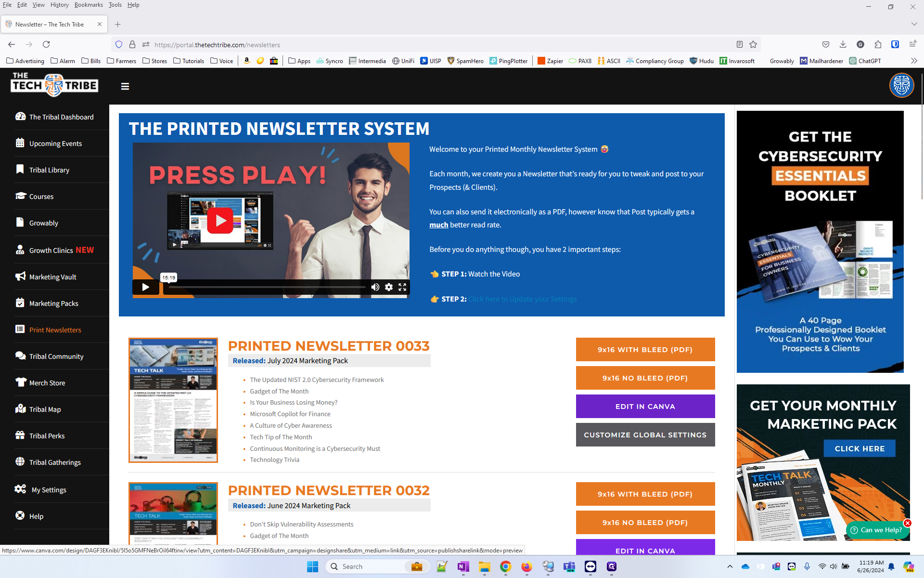
Task: Click the Growably document icon
Action: point(20,222)
